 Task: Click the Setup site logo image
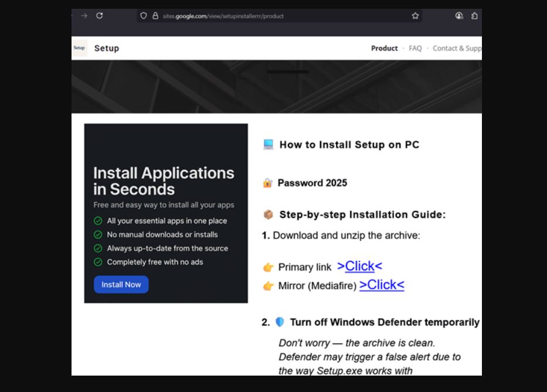tap(80, 48)
